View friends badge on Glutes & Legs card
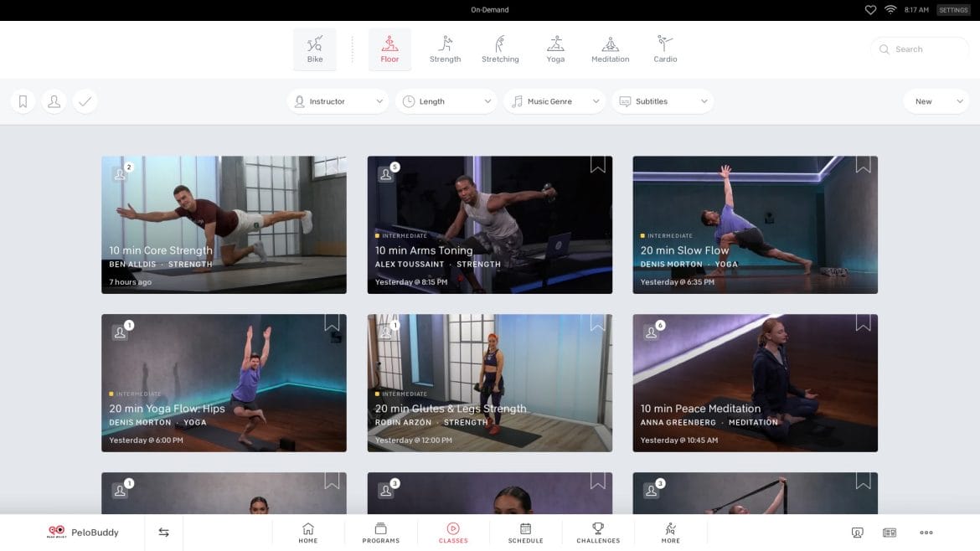The width and height of the screenshot is (980, 551). (x=388, y=330)
